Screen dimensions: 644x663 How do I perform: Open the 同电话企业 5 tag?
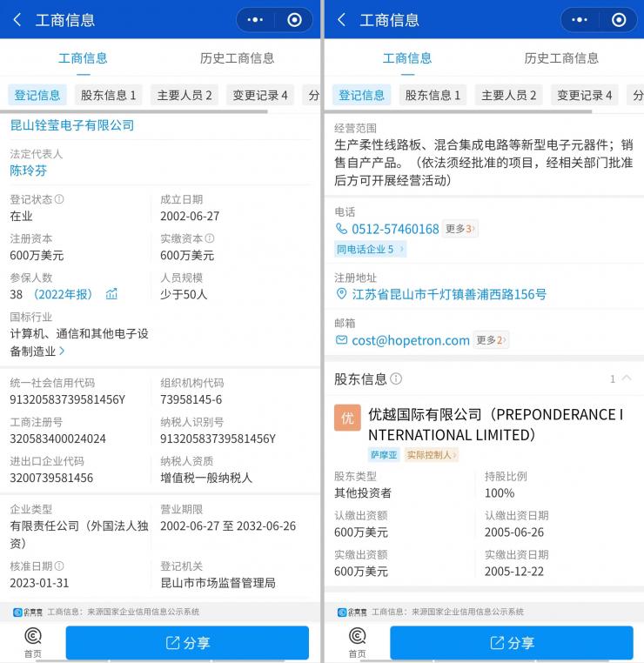[369, 250]
